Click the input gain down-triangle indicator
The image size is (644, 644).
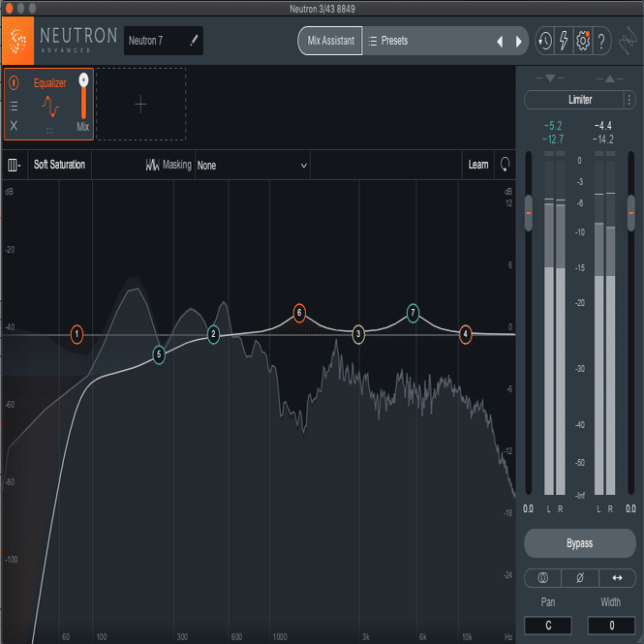[550, 78]
